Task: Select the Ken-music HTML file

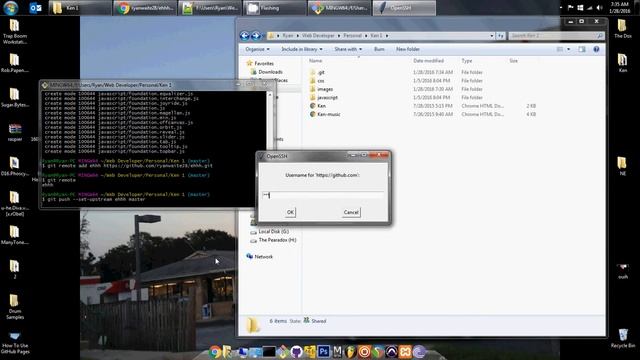Action: coord(329,115)
